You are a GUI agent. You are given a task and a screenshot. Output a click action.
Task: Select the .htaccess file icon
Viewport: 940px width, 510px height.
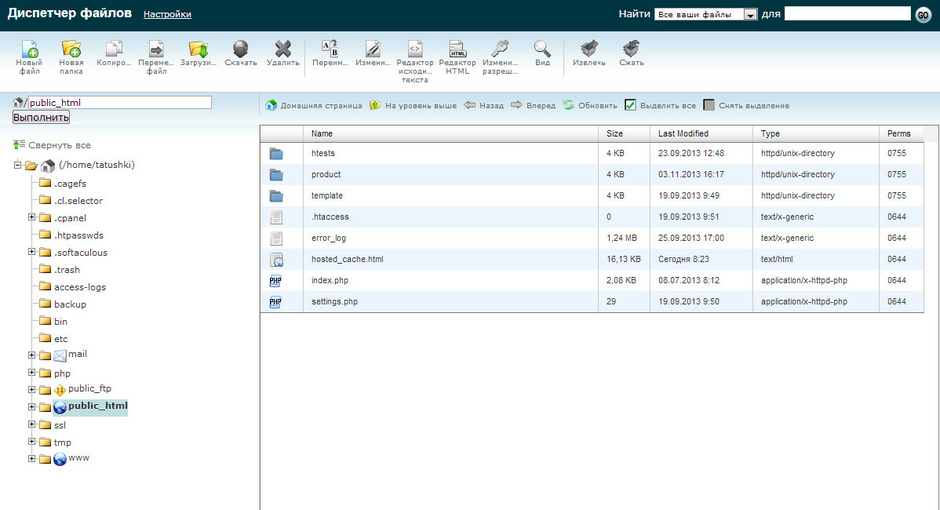pyautogui.click(x=276, y=218)
